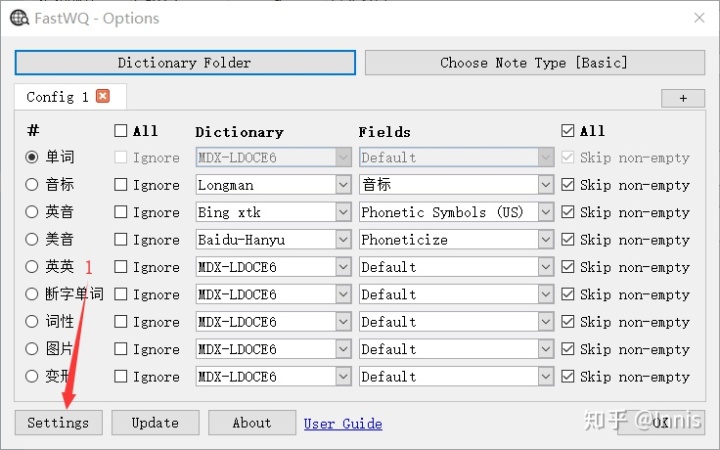Viewport: 720px width, 450px height.
Task: Confirm with the OK button
Action: tap(661, 422)
